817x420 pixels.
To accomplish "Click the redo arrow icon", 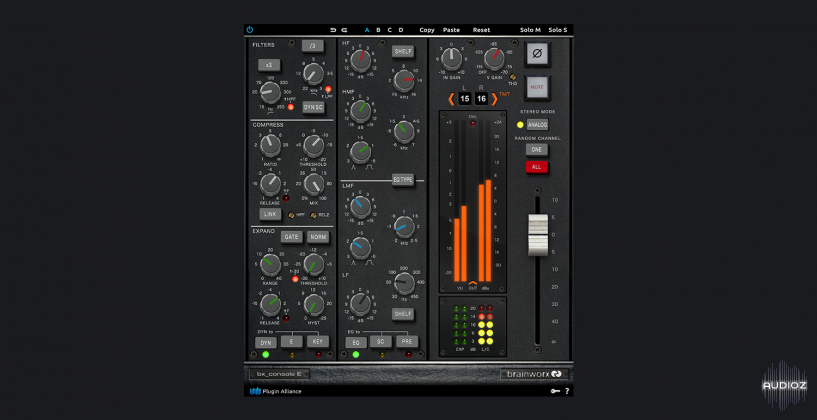I will pos(344,30).
